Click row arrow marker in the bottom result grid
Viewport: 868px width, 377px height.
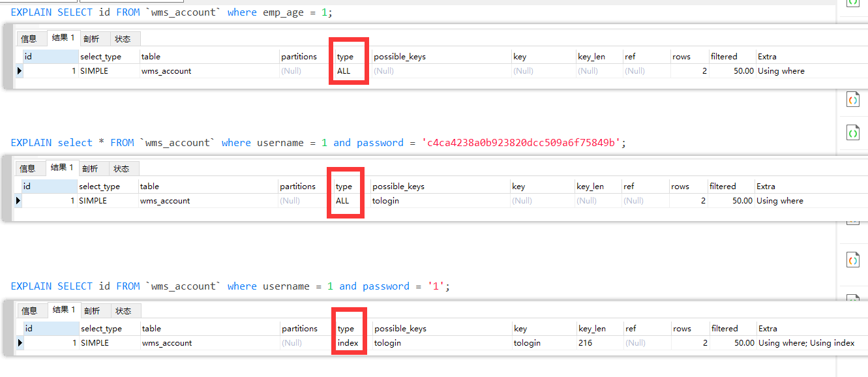(19, 342)
